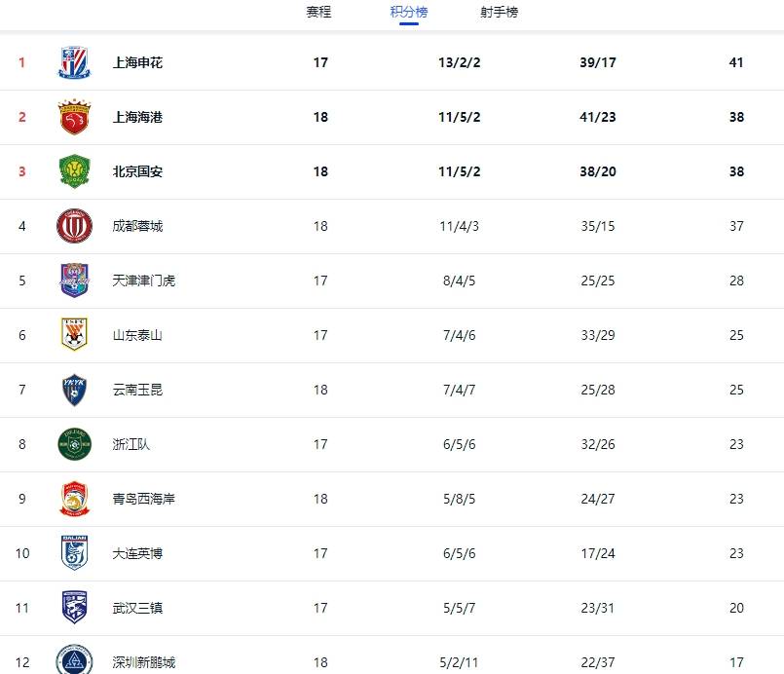Click the Qingdao West Coast logo
This screenshot has width=784, height=674.
[x=74, y=499]
